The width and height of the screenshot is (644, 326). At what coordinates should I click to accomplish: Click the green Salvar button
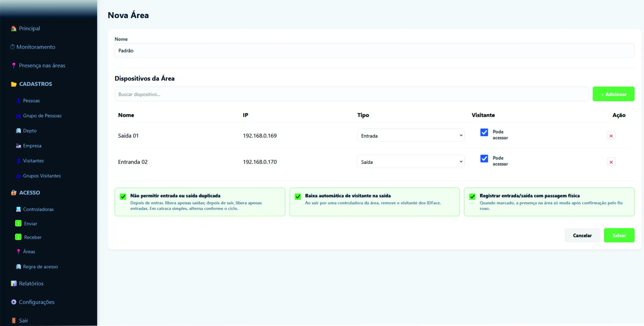[x=619, y=235]
